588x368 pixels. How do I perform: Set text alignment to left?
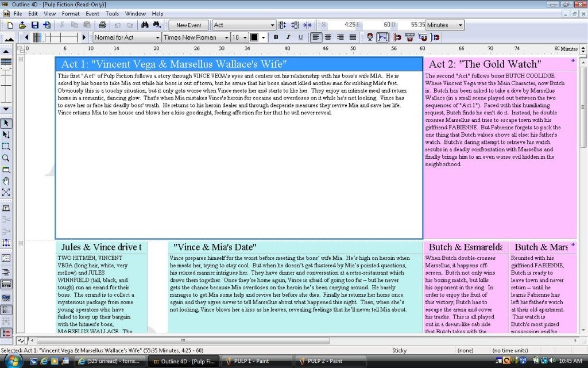pyautogui.click(x=316, y=37)
